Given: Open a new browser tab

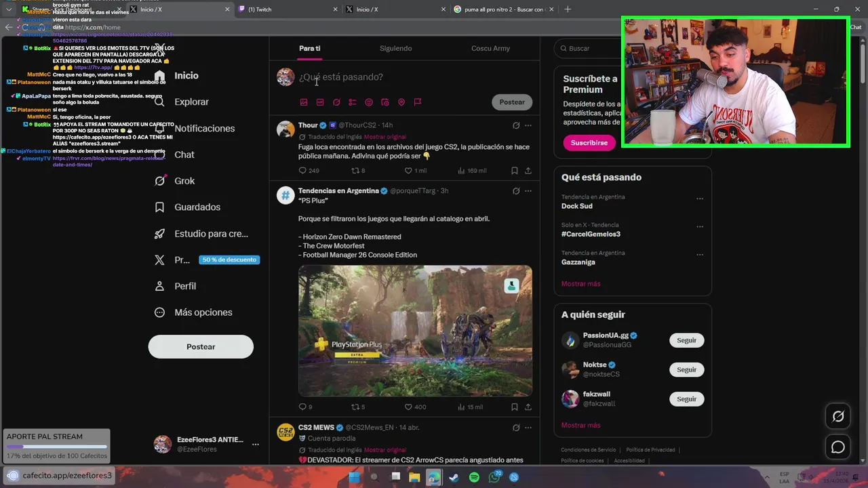Looking at the screenshot, I should coord(568,9).
